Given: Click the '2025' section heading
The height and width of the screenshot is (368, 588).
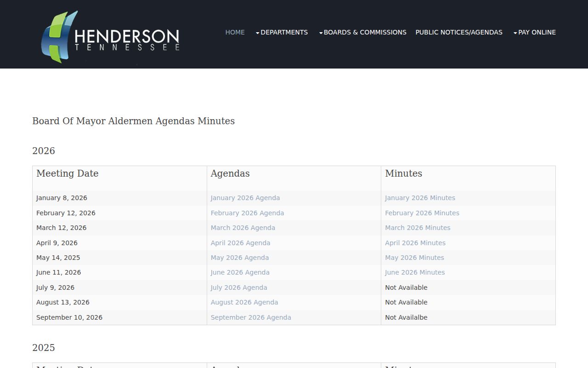Looking at the screenshot, I should (x=44, y=348).
